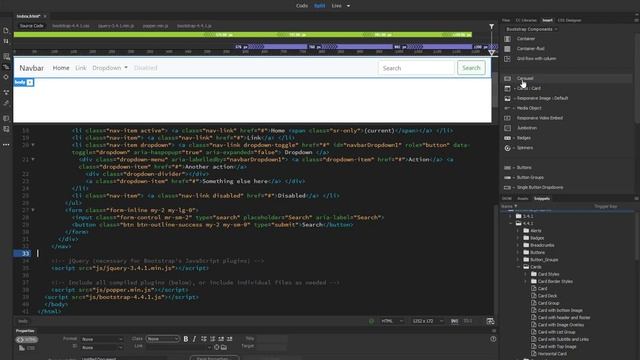Open the CC Libraries panel tab

pos(526,20)
